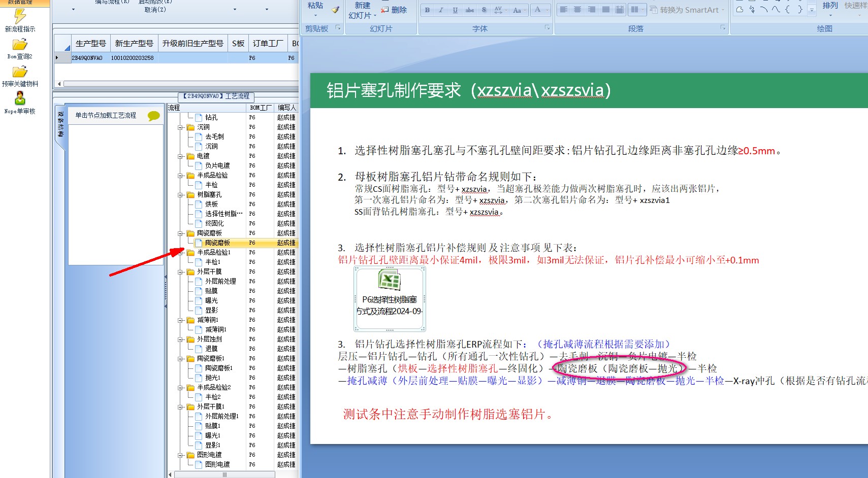
Task: Click the 设备结构 vertical side tab
Action: (60, 124)
